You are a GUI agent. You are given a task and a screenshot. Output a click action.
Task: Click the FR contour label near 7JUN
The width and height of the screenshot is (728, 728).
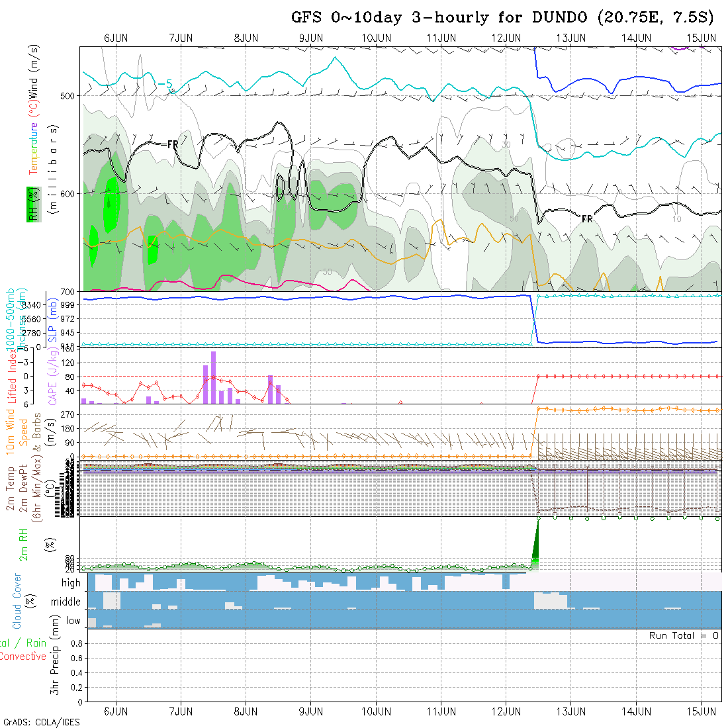[173, 144]
